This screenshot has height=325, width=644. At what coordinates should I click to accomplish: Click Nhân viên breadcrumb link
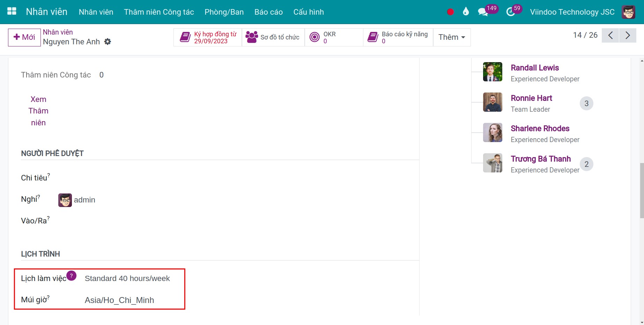58,32
